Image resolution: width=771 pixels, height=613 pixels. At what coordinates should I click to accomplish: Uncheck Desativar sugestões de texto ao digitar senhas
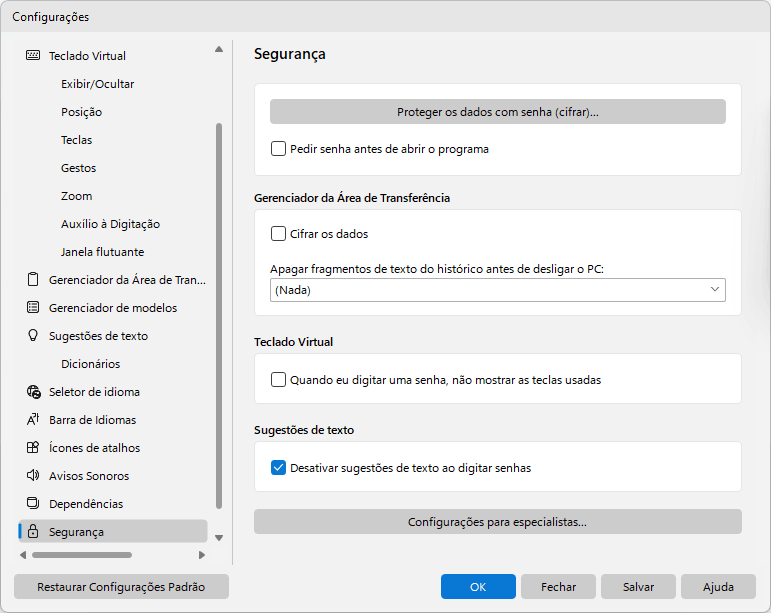click(x=278, y=467)
